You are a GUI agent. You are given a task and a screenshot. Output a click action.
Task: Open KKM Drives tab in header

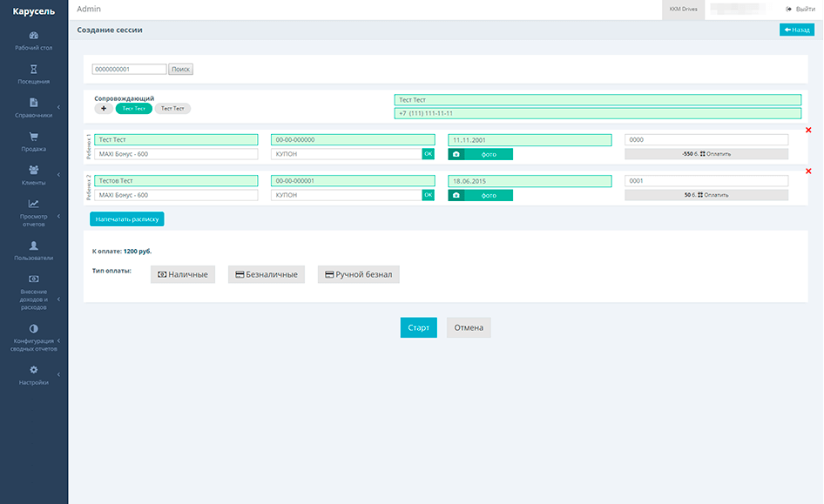(x=683, y=9)
